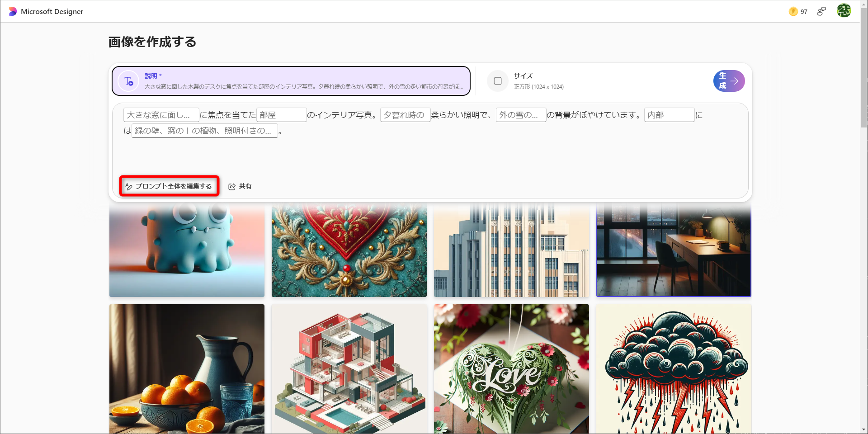Open the 夕暮れ時の prompt suggestion field
This screenshot has height=434, width=868.
coord(405,115)
